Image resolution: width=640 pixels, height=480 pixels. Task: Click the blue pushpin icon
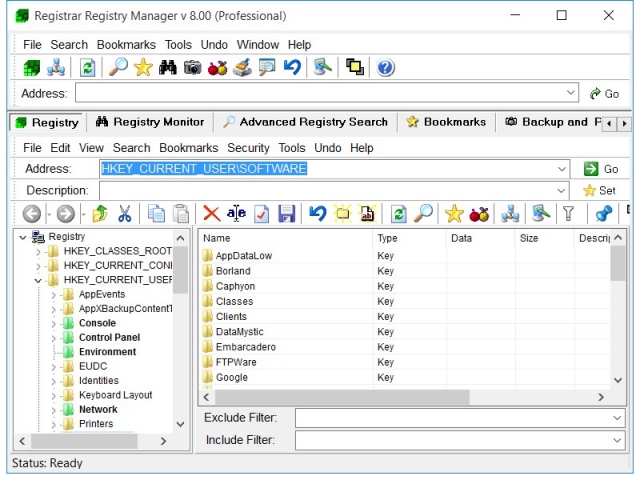[x=604, y=213]
